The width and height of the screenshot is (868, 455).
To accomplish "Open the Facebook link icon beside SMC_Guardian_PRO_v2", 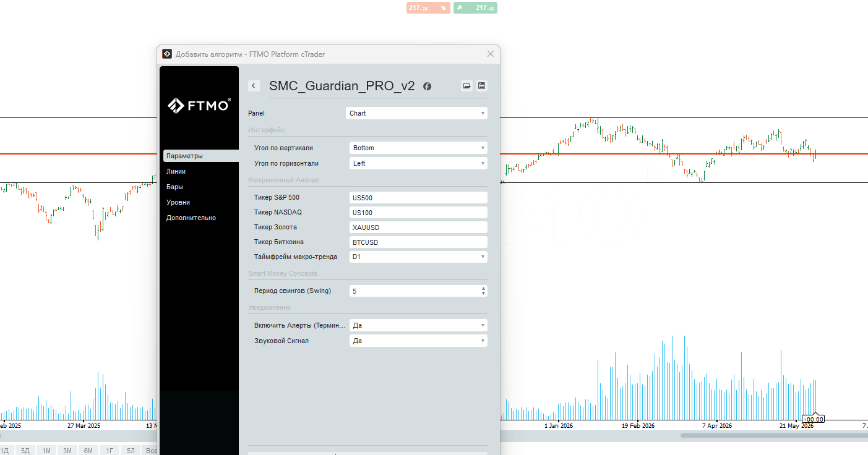I will [427, 87].
